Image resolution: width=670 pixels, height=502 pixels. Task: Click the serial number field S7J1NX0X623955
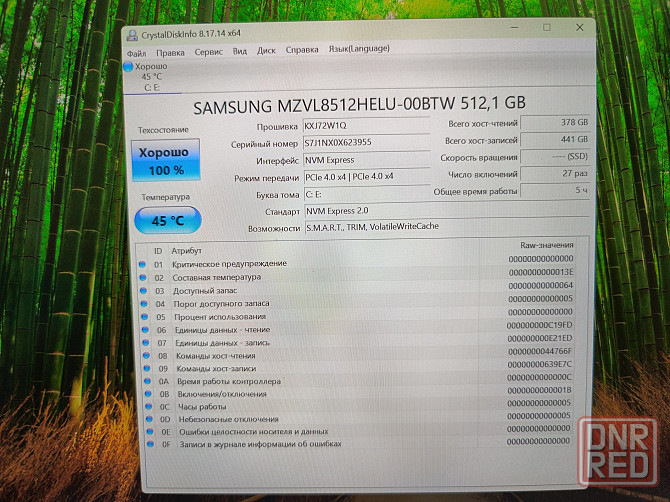366,142
